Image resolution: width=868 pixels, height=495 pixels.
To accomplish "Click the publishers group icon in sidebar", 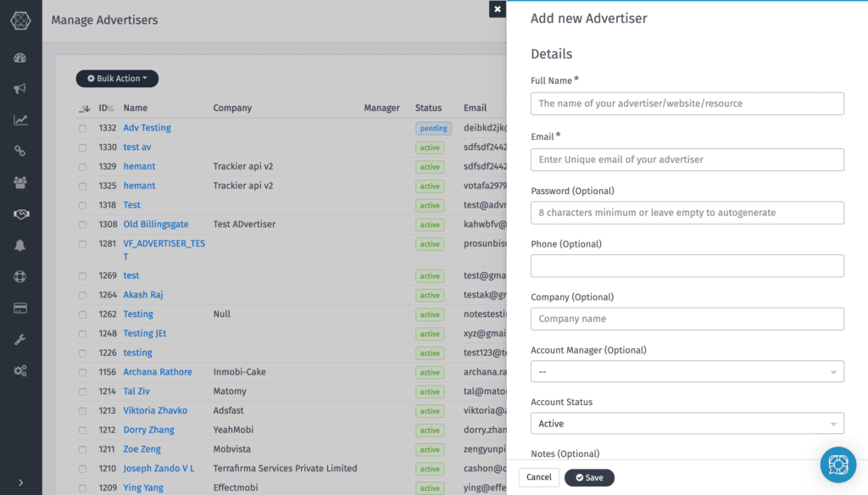I will click(x=20, y=181).
